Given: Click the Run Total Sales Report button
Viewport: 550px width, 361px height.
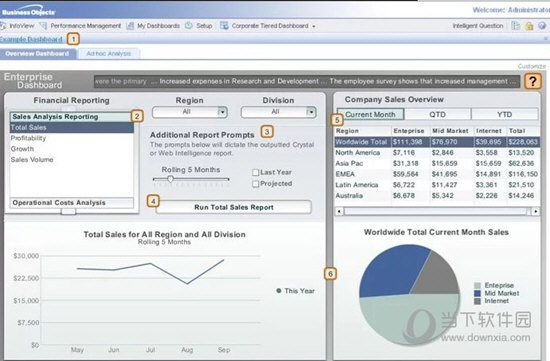Looking at the screenshot, I should point(234,207).
